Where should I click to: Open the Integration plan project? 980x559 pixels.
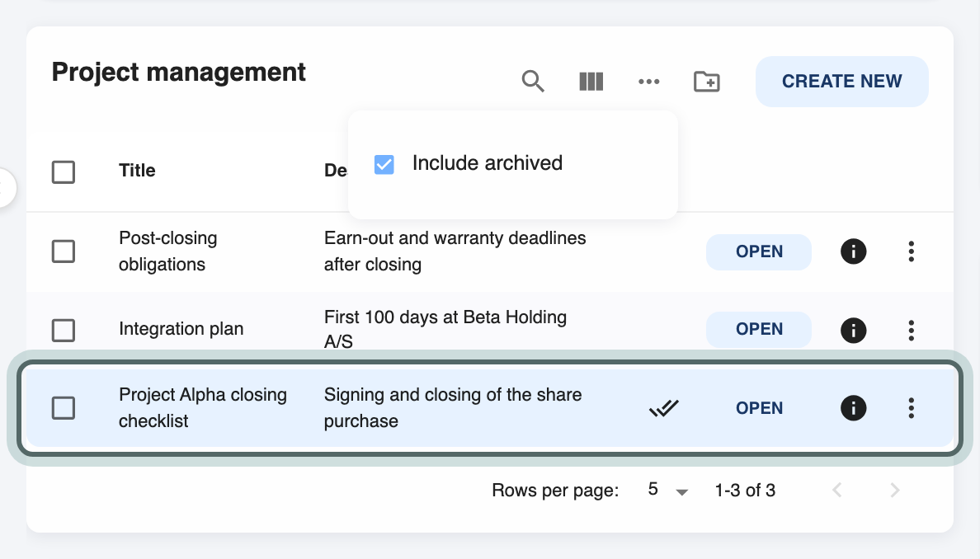pyautogui.click(x=759, y=329)
